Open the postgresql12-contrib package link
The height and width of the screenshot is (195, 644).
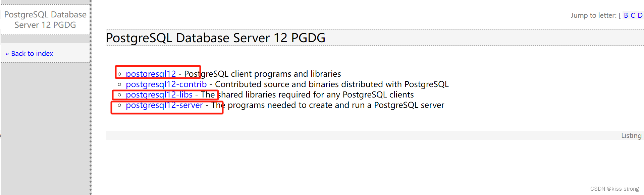tap(166, 84)
